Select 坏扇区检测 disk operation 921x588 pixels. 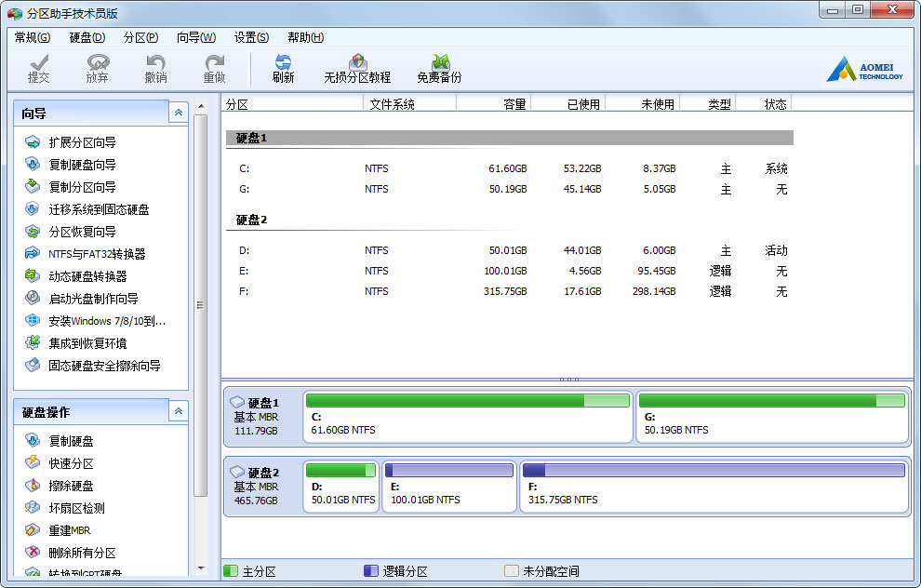pyautogui.click(x=76, y=508)
